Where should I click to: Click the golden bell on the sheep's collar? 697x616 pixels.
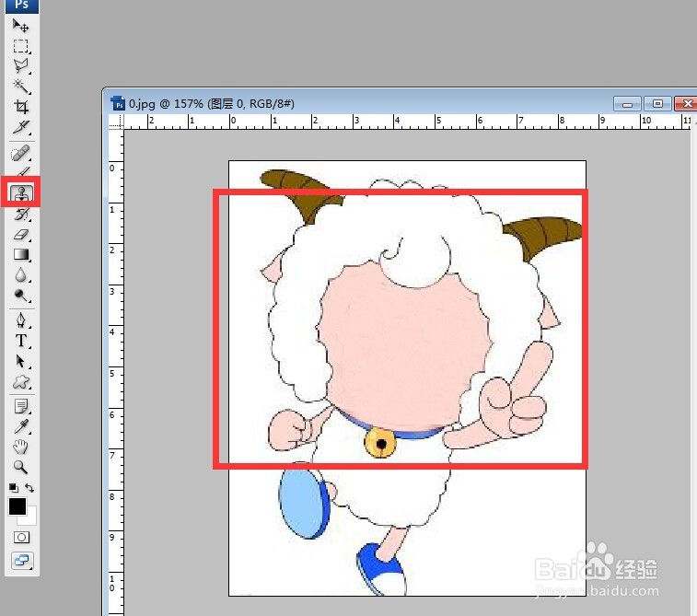coord(380,443)
